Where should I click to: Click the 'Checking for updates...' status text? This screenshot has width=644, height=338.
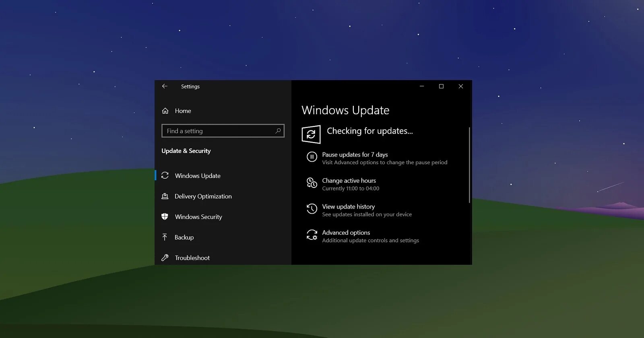(x=370, y=131)
